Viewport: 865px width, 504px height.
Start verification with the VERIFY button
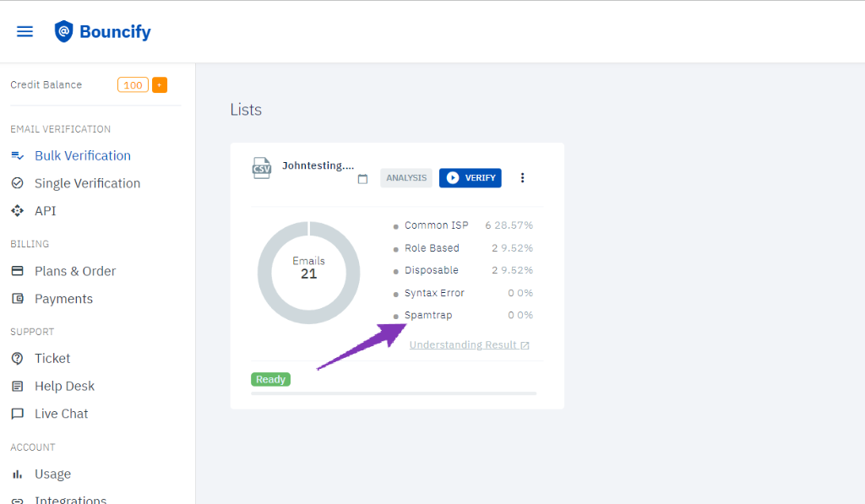point(470,177)
